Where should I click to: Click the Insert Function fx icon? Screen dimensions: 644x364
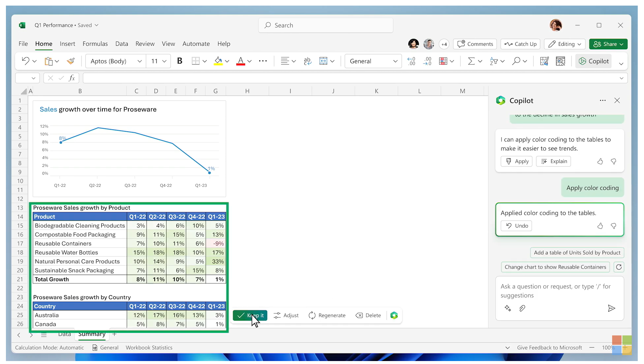coord(72,78)
